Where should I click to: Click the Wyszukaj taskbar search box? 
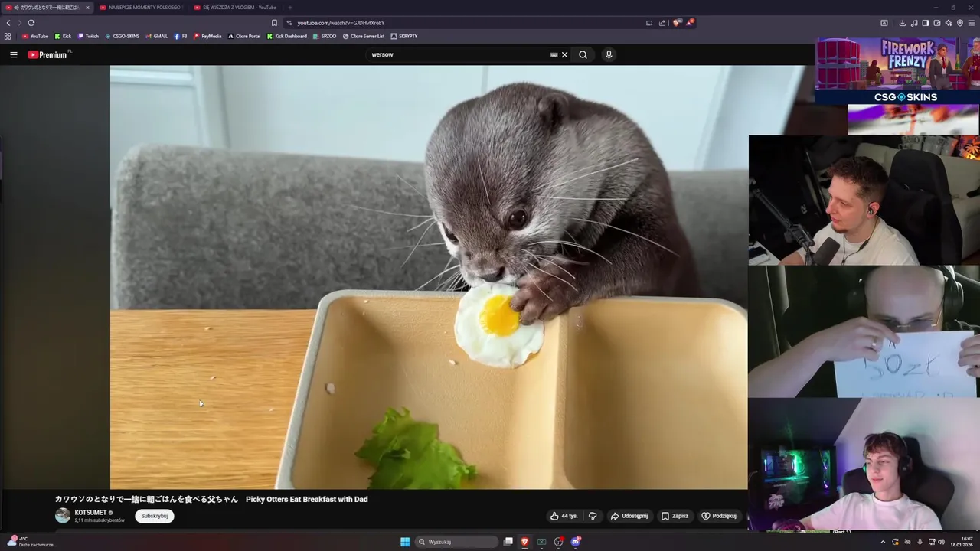[x=457, y=542]
